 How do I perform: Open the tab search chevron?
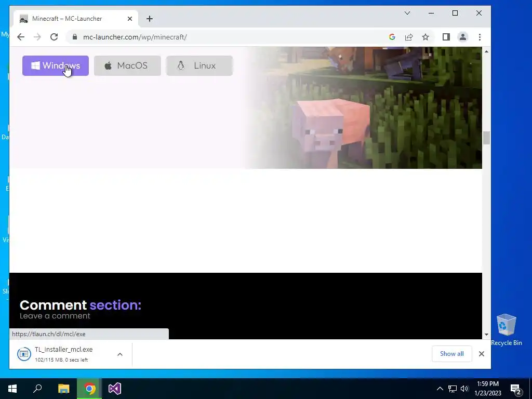(x=407, y=13)
